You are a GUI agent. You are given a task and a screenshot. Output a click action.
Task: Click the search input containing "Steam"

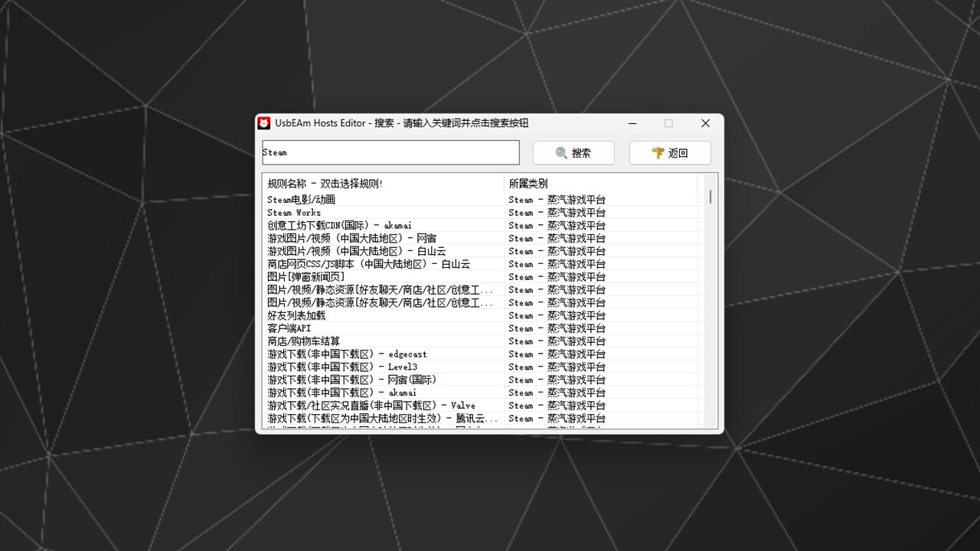click(390, 152)
